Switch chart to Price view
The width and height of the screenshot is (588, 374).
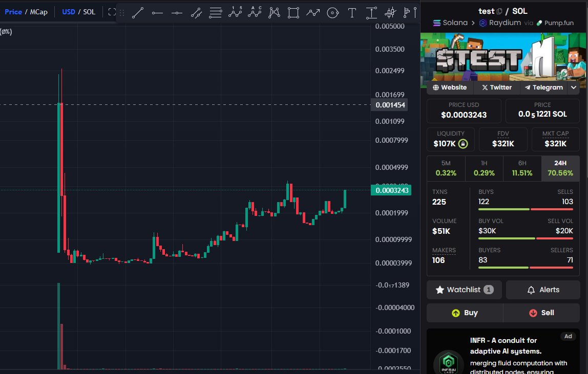coord(13,12)
